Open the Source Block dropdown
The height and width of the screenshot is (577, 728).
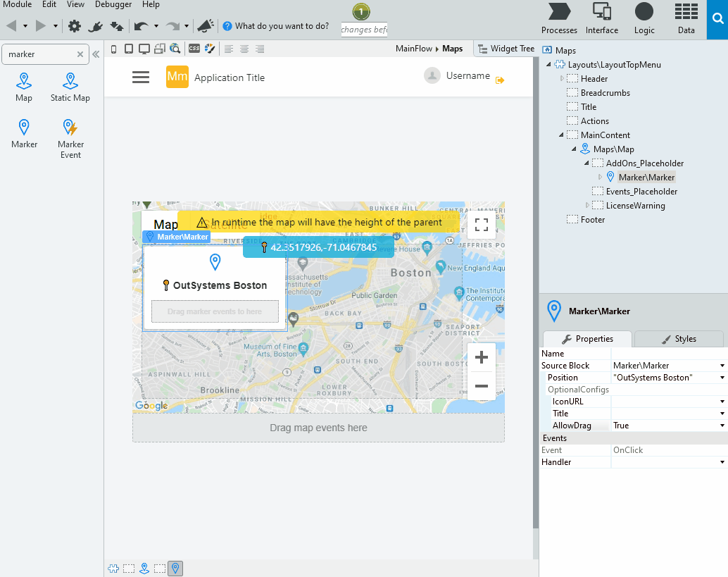(722, 366)
